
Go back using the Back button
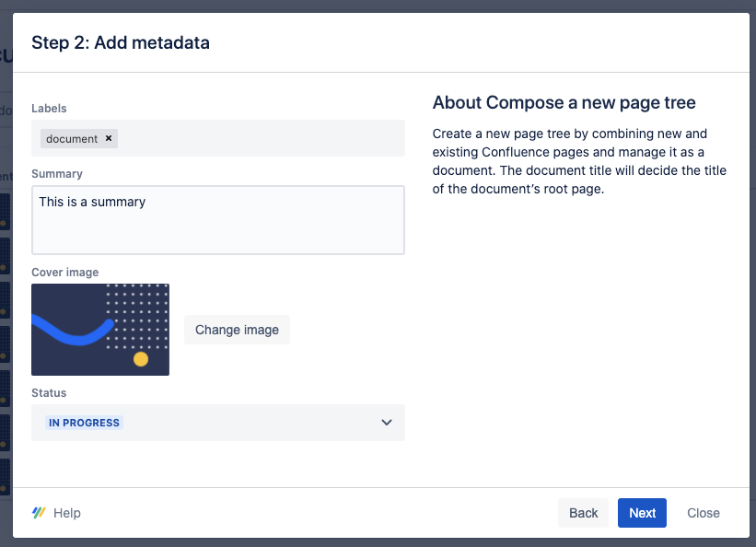point(583,513)
